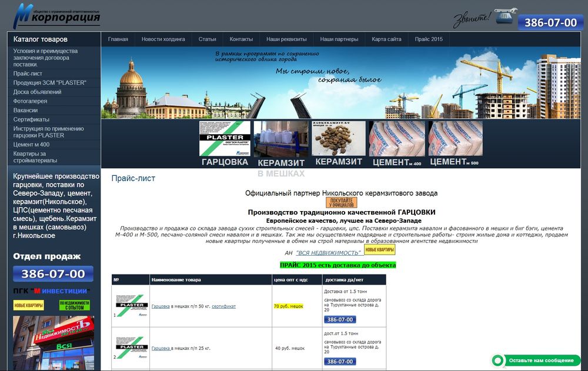588x371 pixels.
Task: Click цена опт с ндс column header
Action: tap(291, 280)
